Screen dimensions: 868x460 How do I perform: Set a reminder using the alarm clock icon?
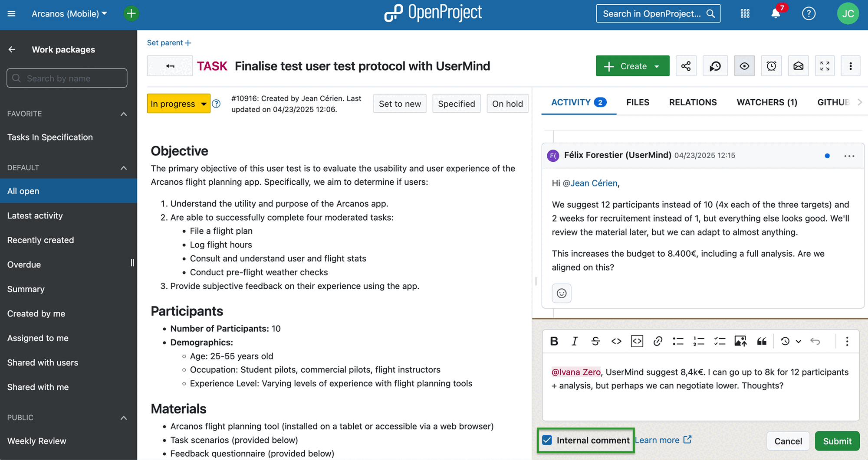[771, 65]
